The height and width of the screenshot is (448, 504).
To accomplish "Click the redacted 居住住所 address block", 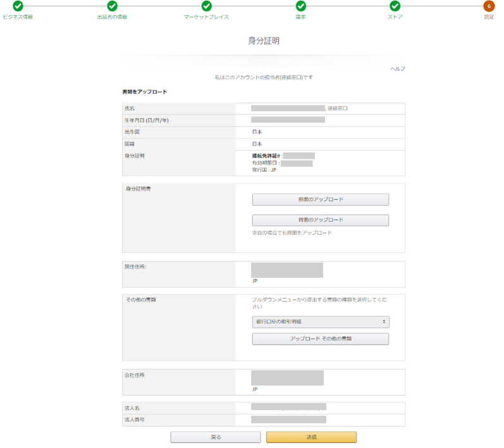I will coord(287,270).
